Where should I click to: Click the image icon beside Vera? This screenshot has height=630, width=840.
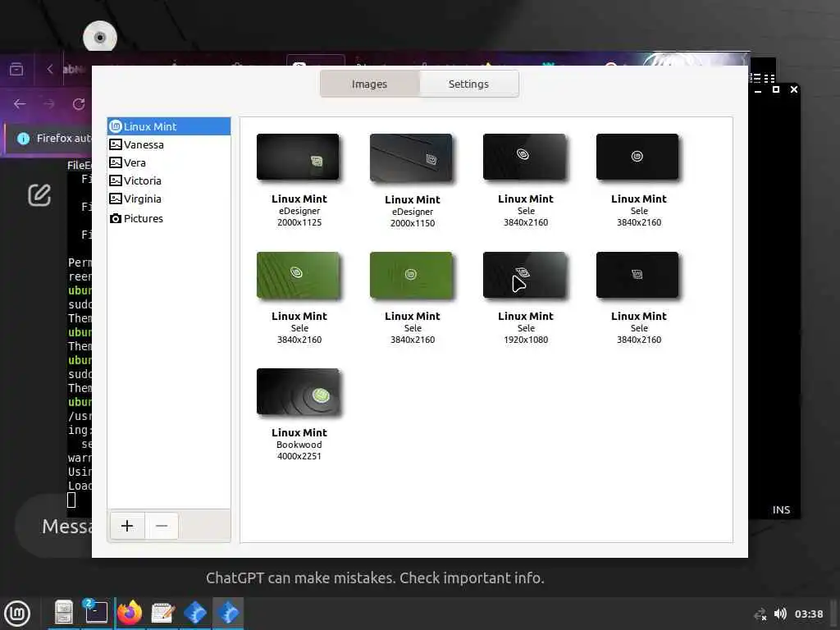[x=115, y=162]
